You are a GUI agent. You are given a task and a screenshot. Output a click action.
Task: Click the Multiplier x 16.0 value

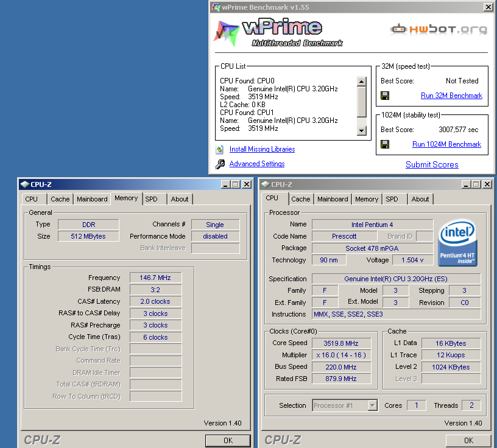[341, 355]
